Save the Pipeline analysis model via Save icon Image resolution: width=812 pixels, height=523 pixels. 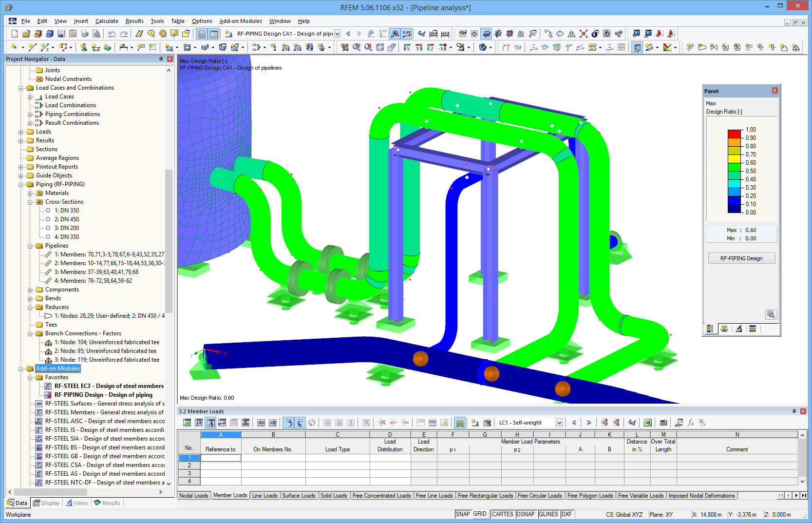pos(61,33)
